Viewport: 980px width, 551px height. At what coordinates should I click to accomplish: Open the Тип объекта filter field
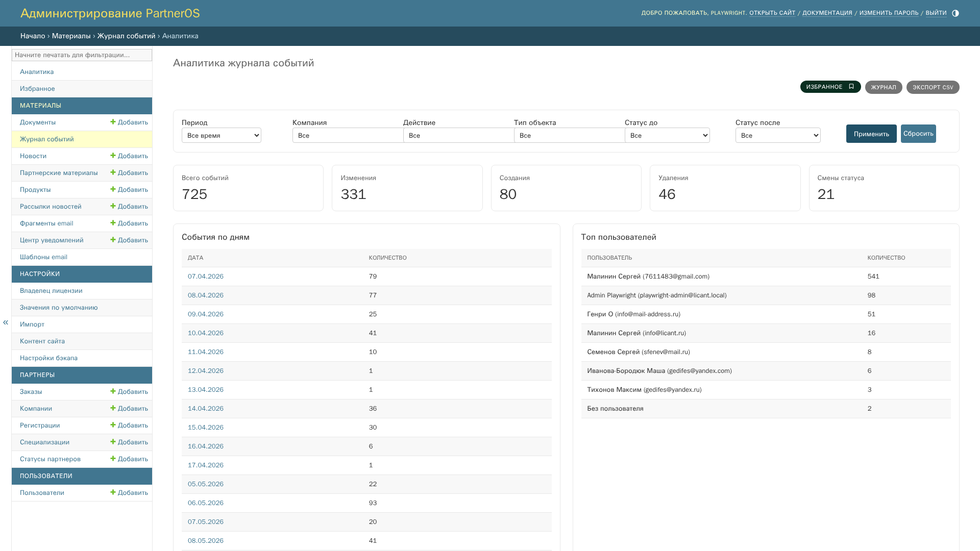tap(569, 135)
